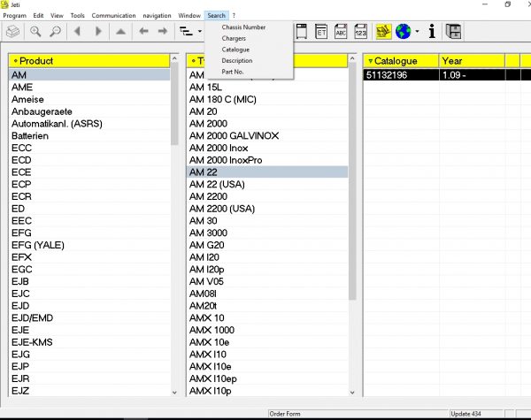Screen dimensions: 531x420
Task: Click down arrow of Product list scrollbar
Action: click(174, 393)
